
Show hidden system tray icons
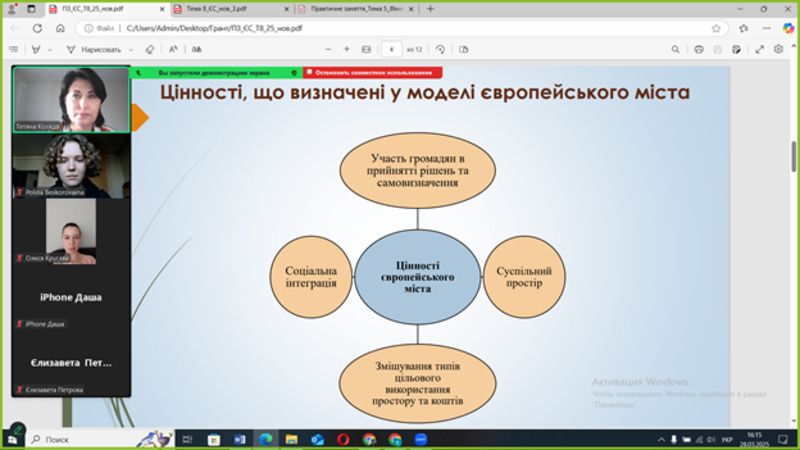661,439
